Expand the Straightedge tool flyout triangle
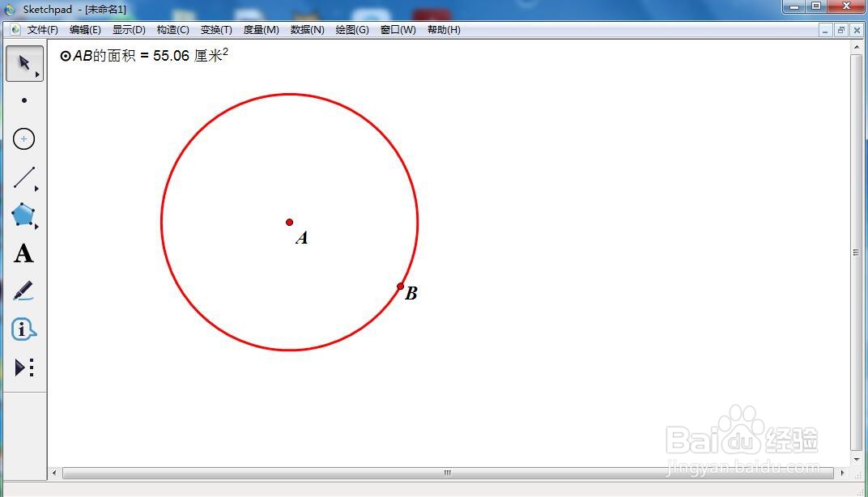 coord(36,189)
